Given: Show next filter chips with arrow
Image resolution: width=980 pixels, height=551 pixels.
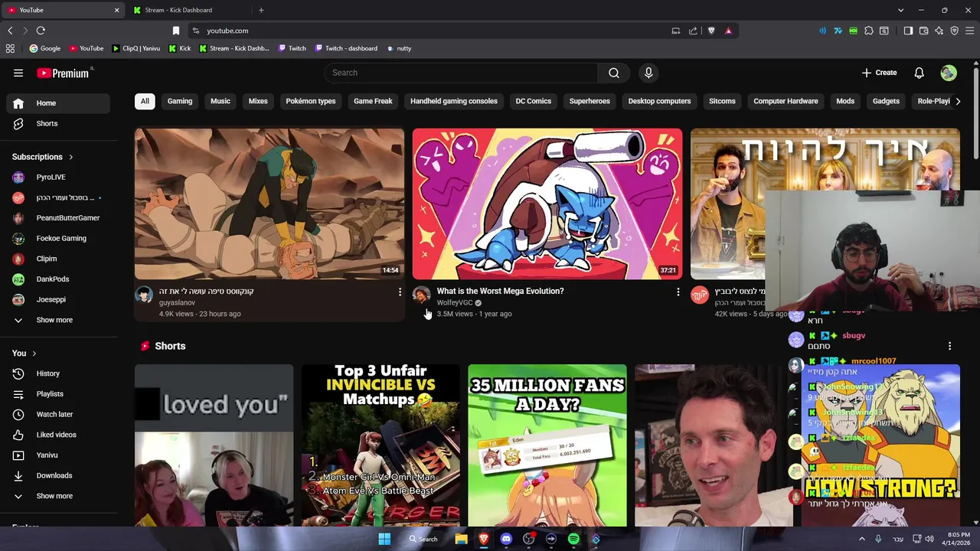Looking at the screenshot, I should coord(957,101).
